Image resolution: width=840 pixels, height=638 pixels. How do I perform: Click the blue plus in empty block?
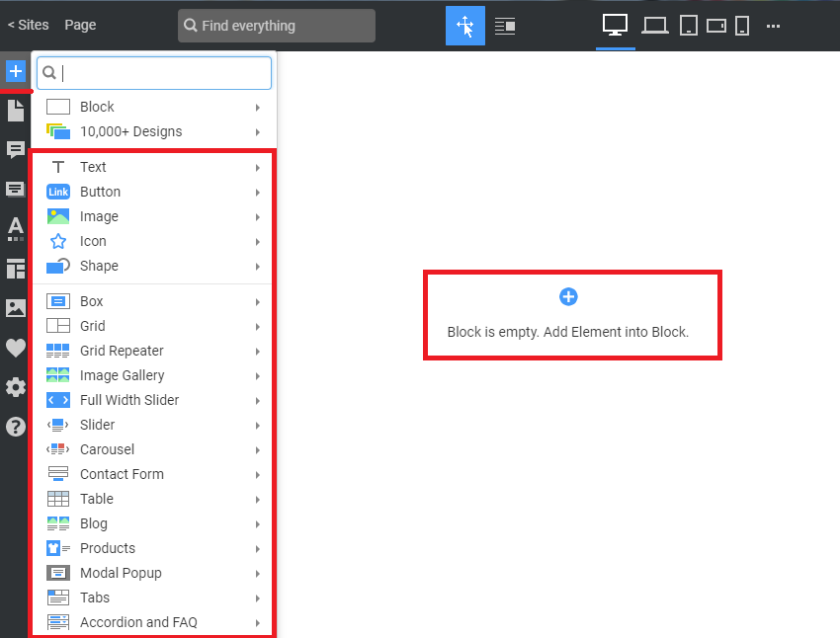click(568, 296)
